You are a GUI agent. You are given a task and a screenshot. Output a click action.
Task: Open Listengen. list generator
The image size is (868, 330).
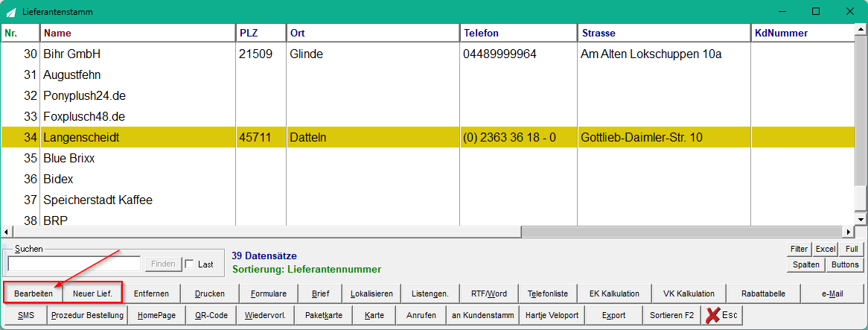(x=430, y=293)
